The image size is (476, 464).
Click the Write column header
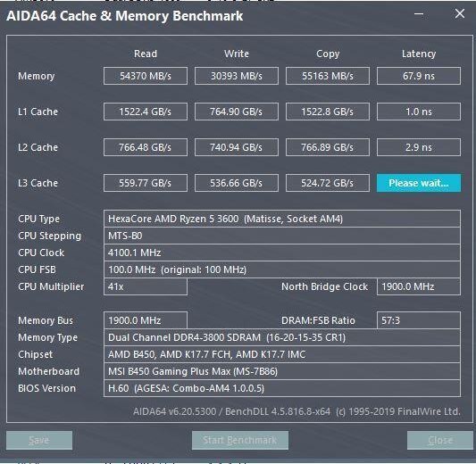237,54
